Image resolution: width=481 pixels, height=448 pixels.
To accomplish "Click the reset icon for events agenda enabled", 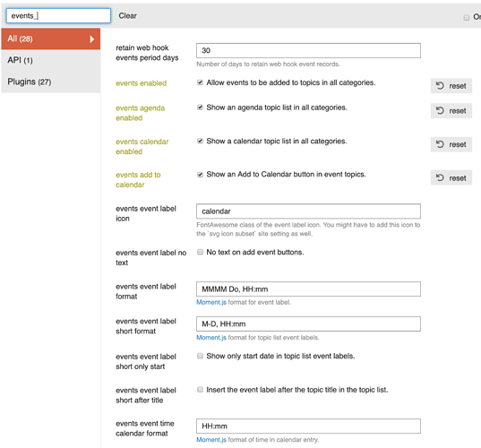I will coord(440,110).
